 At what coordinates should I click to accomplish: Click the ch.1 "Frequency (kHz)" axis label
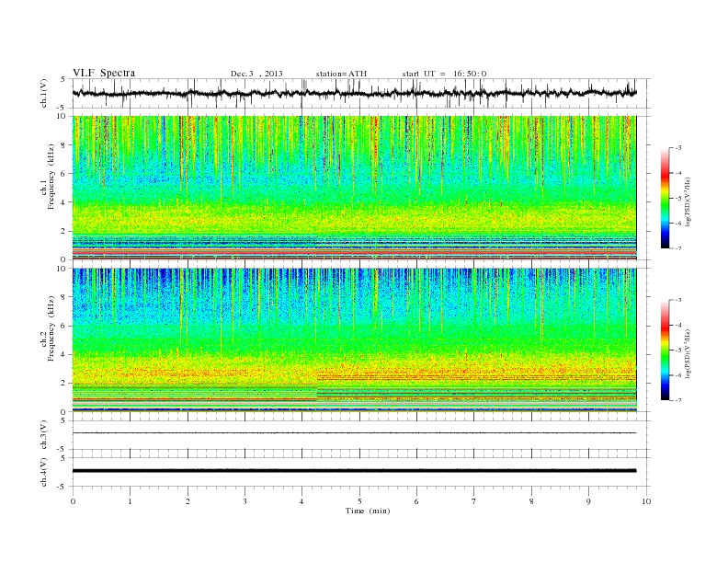click(x=51, y=177)
